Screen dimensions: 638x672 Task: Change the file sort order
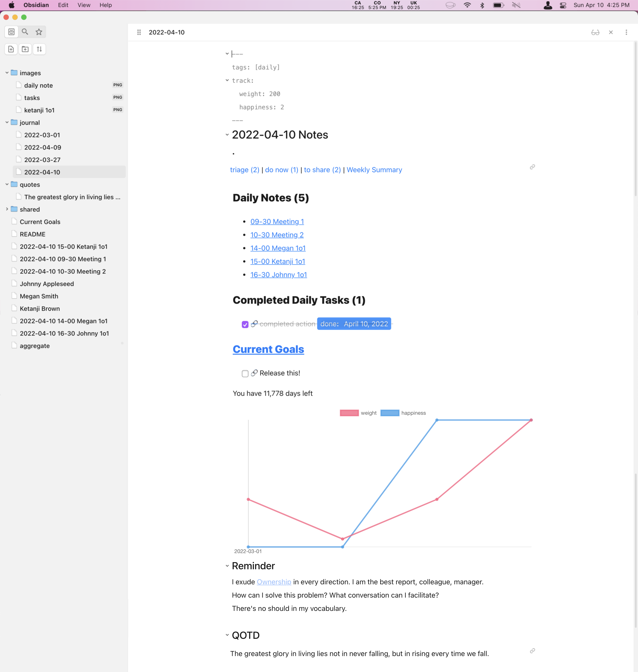(39, 49)
